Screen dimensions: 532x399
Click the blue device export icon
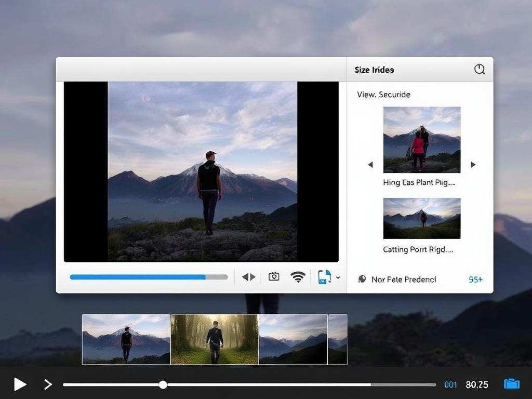click(x=324, y=277)
